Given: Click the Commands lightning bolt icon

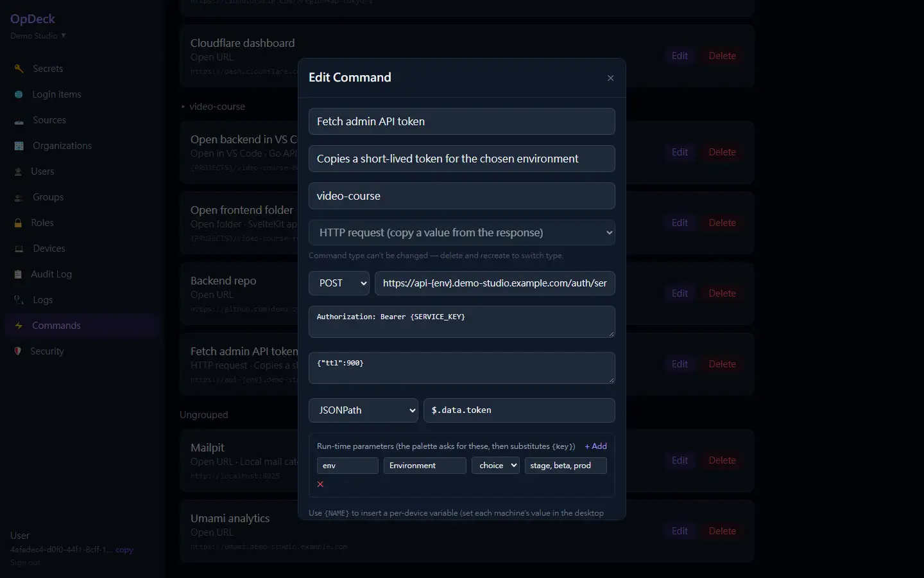Looking at the screenshot, I should tap(19, 326).
